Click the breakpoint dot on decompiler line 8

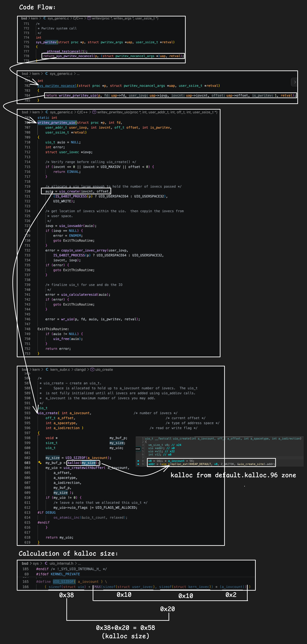138,461
